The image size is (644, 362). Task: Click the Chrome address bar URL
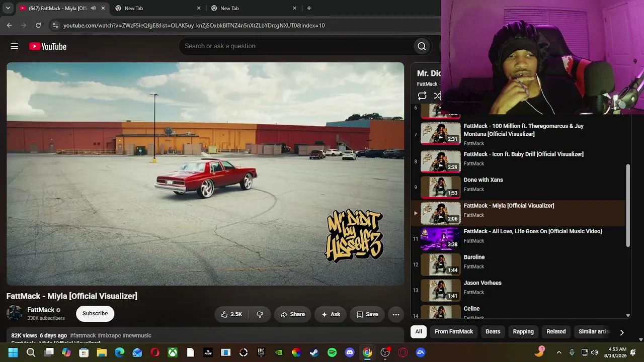pyautogui.click(x=194, y=25)
